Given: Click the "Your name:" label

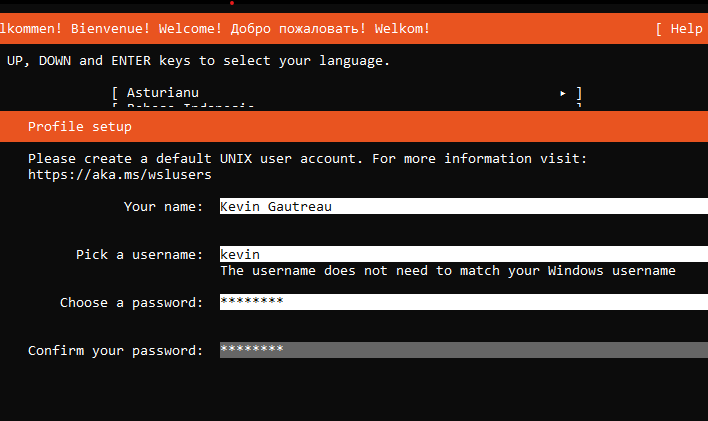Looking at the screenshot, I should click(x=163, y=207).
